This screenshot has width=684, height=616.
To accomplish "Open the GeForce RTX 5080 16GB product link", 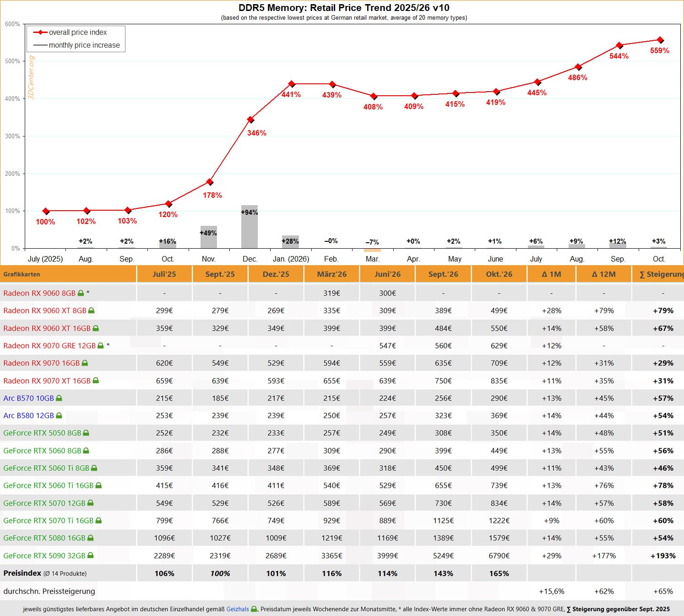I will coord(44,538).
